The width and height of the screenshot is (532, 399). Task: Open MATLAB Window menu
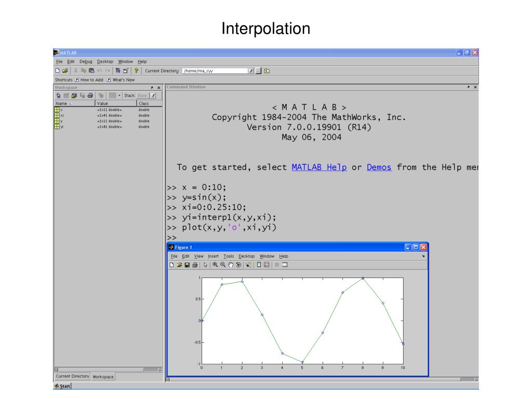[126, 62]
